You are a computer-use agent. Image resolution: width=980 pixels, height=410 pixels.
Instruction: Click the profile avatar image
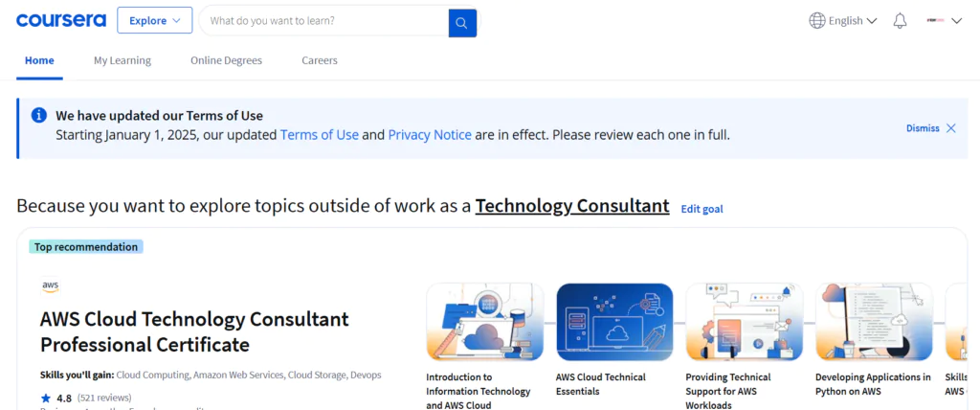[x=935, y=21]
